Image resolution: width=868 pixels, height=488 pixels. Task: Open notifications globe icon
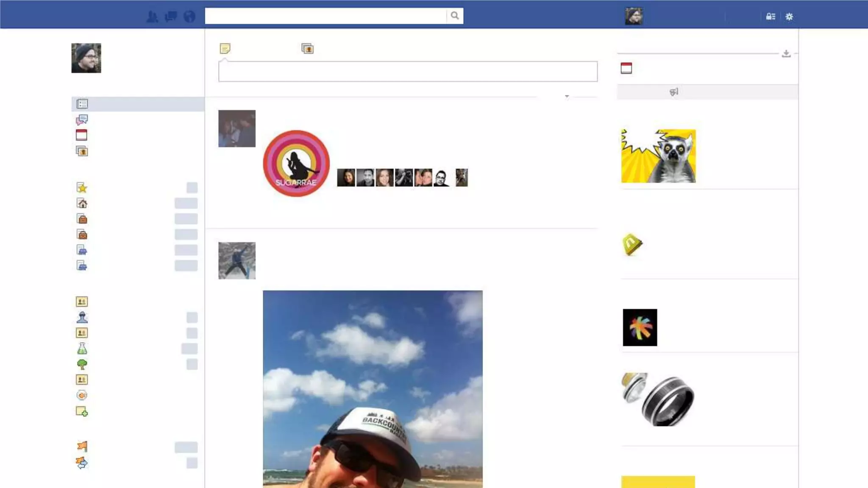189,17
